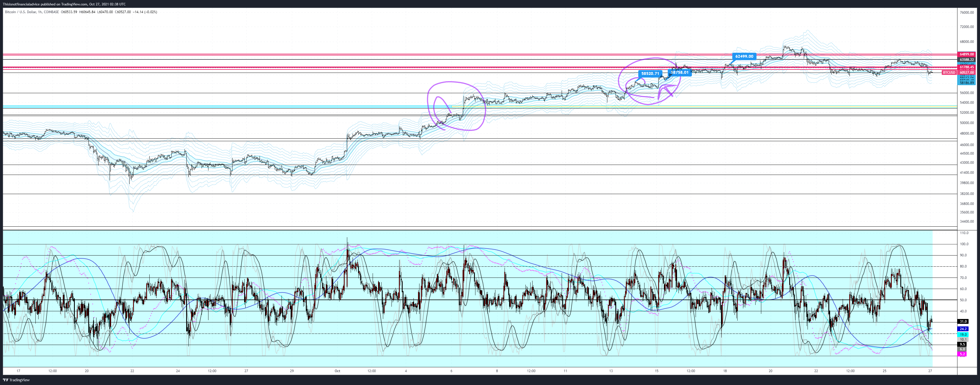Click the 68000.00 price scale label
Viewport: 980px width, 385px height.
[967, 42]
